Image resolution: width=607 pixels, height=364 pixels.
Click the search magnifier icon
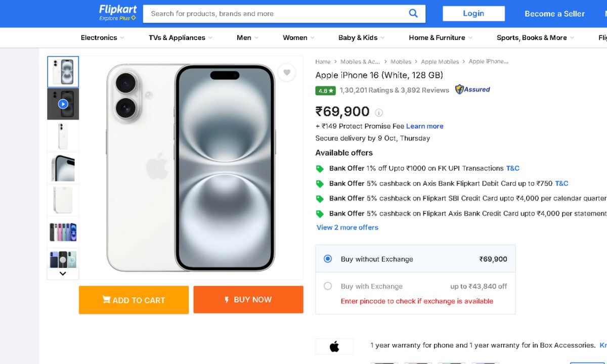(x=413, y=14)
